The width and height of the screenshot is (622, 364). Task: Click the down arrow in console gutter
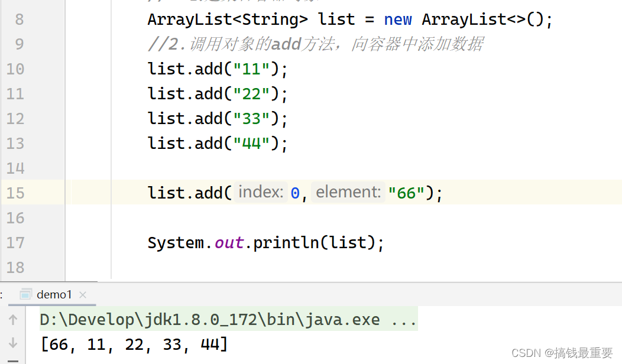13,341
